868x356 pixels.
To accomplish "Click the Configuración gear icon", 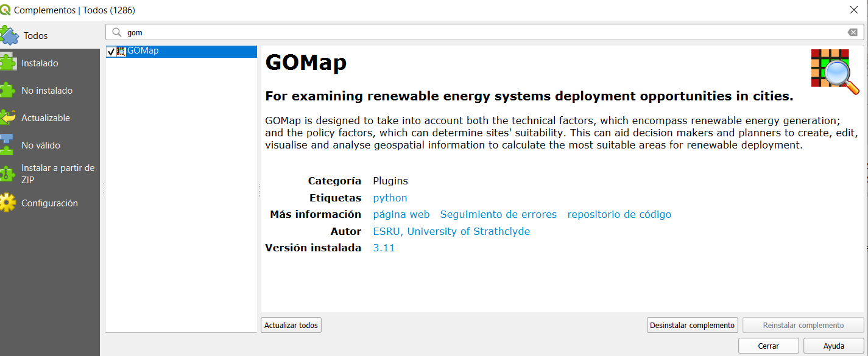I will tap(8, 203).
